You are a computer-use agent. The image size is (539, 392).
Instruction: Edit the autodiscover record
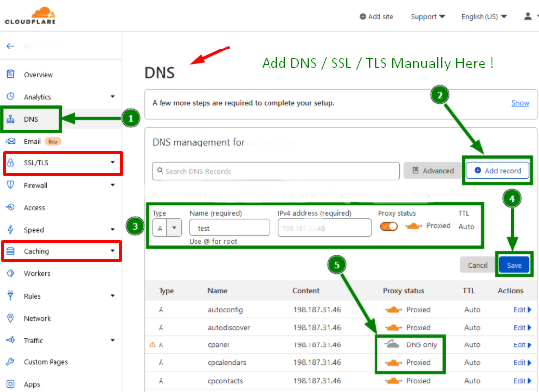click(x=522, y=327)
